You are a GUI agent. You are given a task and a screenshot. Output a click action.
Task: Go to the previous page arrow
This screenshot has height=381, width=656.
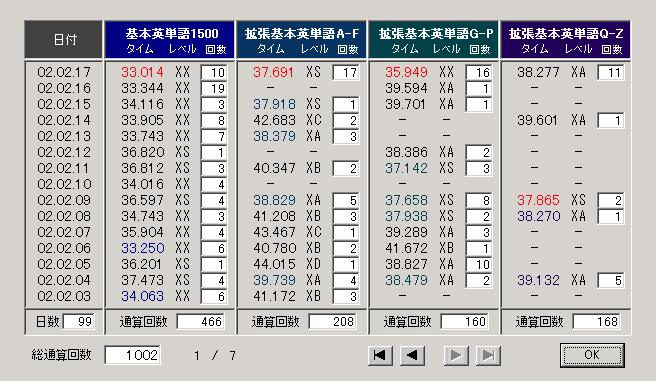click(x=413, y=355)
